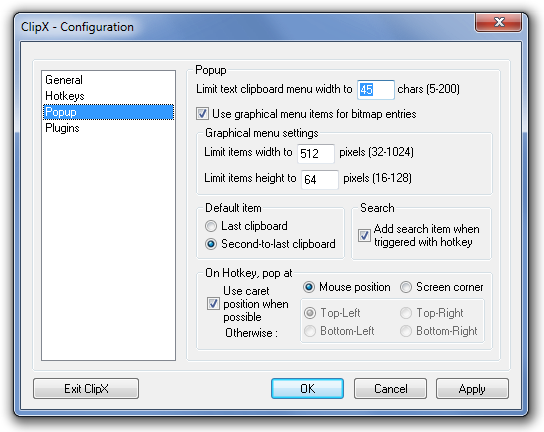Click the Apply button
Screen dimensions: 544x432
pos(472,389)
